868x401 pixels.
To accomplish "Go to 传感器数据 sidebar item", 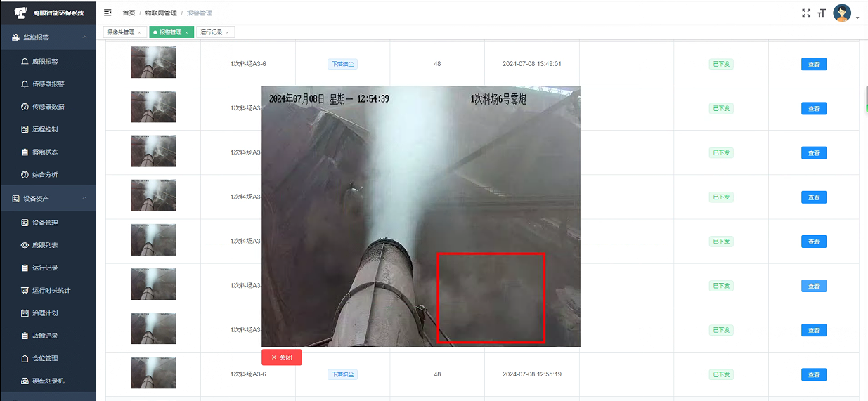I will coord(48,107).
